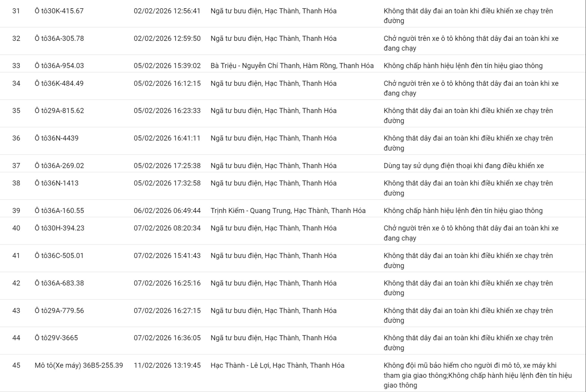The width and height of the screenshot is (586, 392).
Task: Click vehicle entry 29A-815.62
Action: [x=59, y=111]
